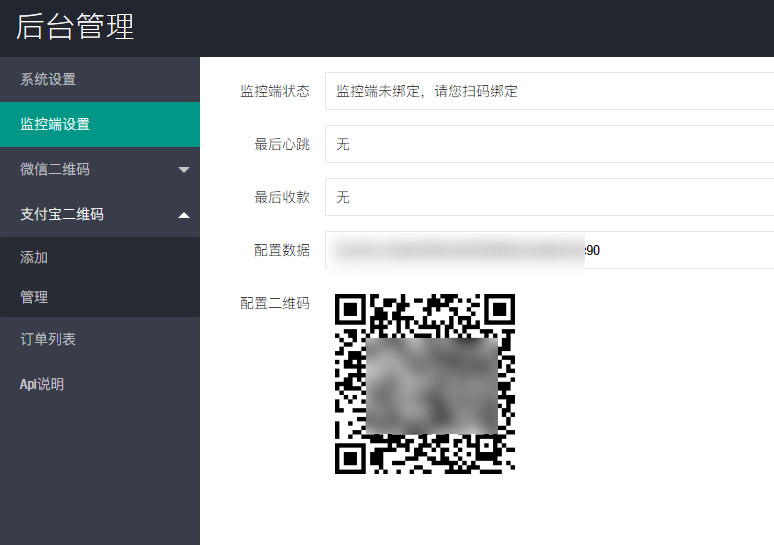Click the 监控端状态 label
Viewport: 774px width, 545px height.
[x=275, y=91]
